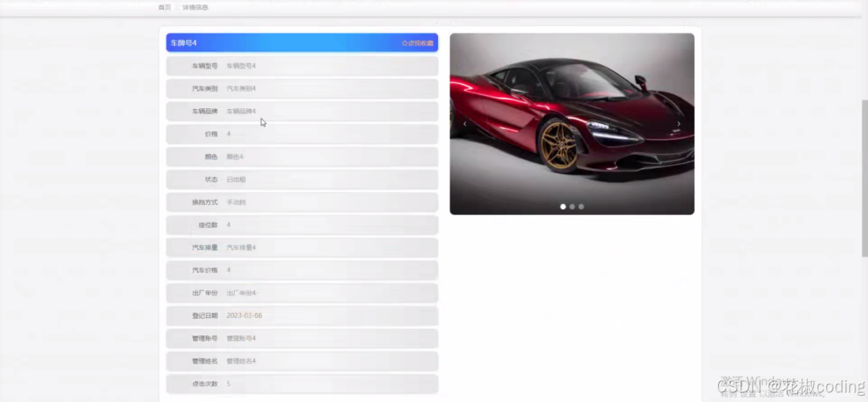Viewport: 868px width, 402px height.
Task: Click the 汽车价格 label
Action: 205,270
